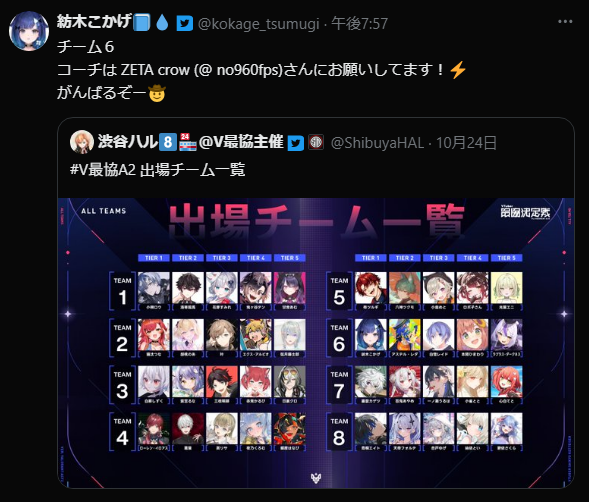Open the 出場チーム一覧 team roster image
Screen dimensions: 589x502
click(316, 343)
